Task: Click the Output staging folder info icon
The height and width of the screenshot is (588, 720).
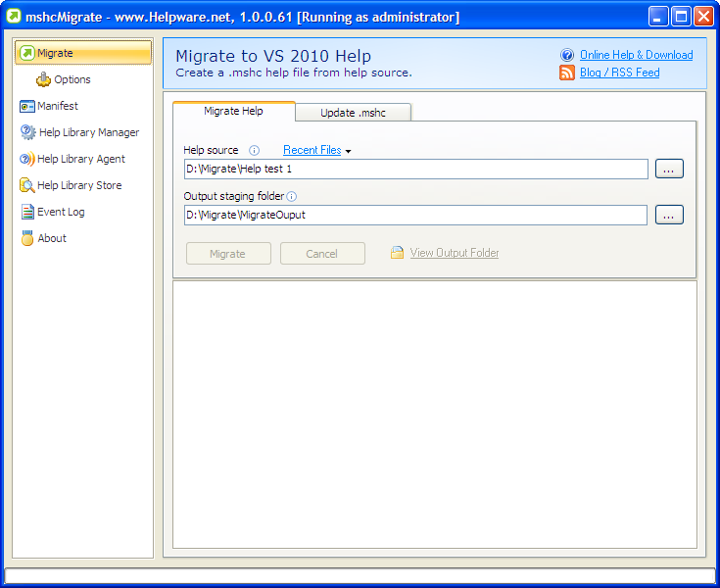Action: tap(292, 197)
